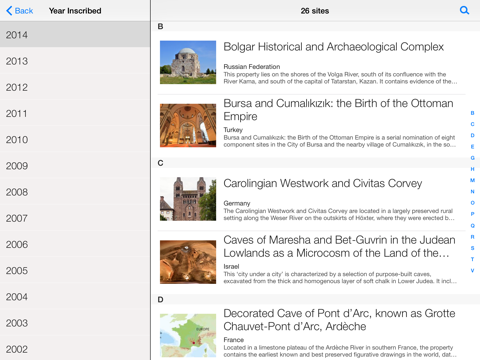Select year 2013 in the list

coord(75,61)
